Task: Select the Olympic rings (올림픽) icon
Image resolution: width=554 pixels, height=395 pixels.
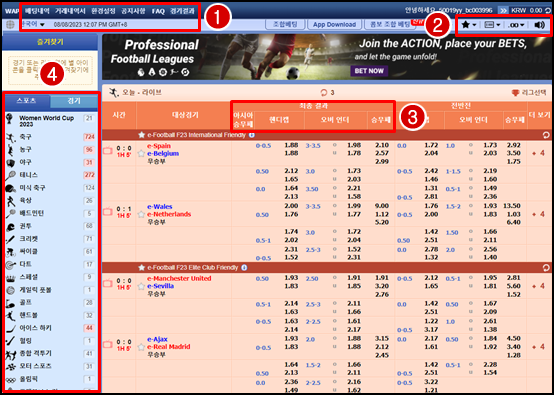Action: (11, 379)
